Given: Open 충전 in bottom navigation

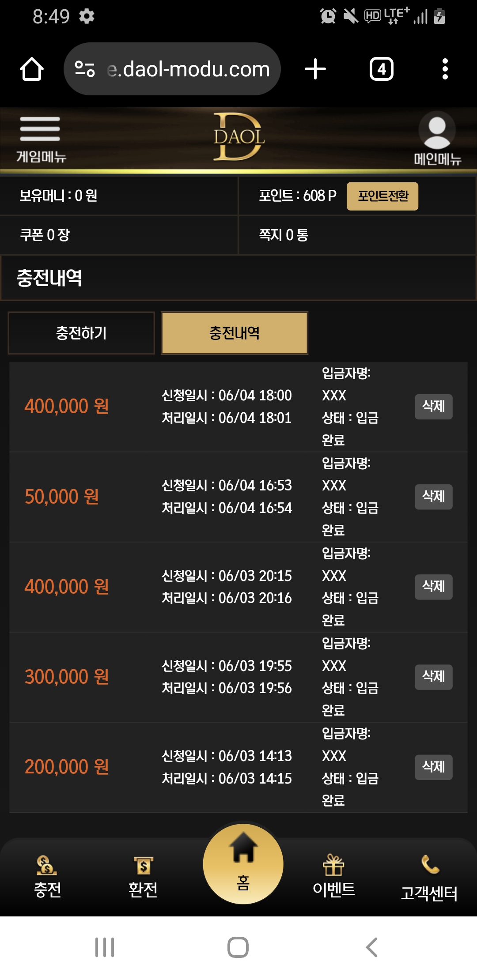Looking at the screenshot, I should point(47,877).
